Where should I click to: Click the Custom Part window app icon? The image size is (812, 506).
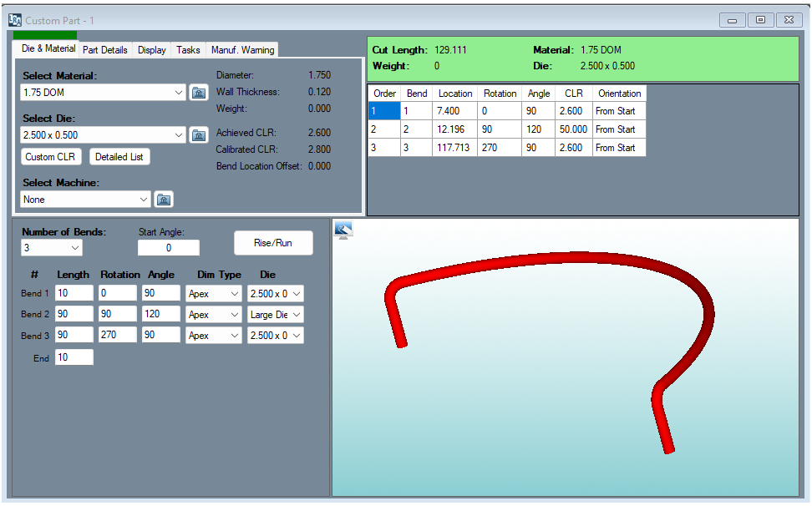pyautogui.click(x=15, y=20)
